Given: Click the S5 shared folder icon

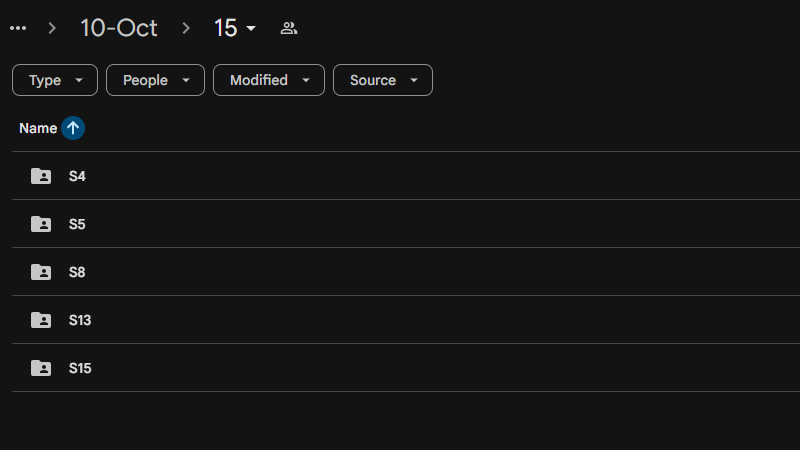Looking at the screenshot, I should point(41,224).
